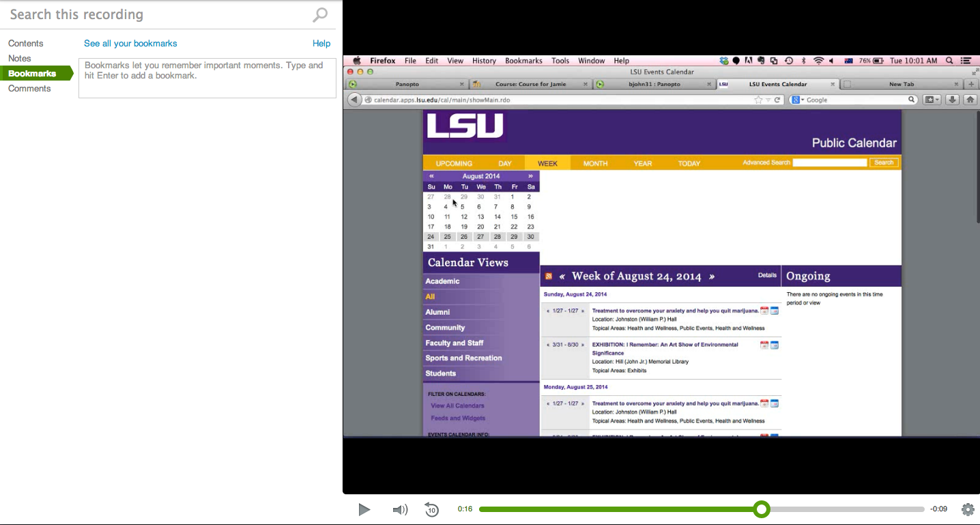Close the LSU Events Calendar browser tab
Viewport: 980px width, 525px height.
click(x=832, y=85)
